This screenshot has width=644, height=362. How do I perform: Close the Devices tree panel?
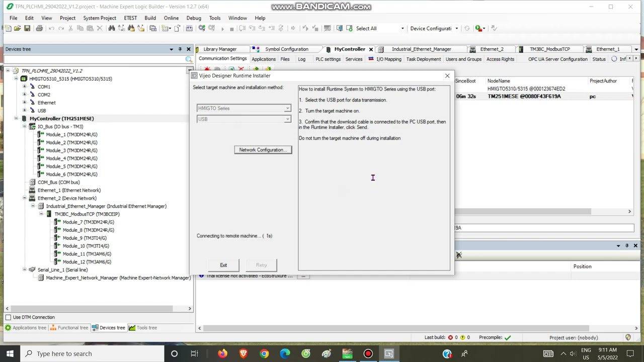pyautogui.click(x=189, y=49)
